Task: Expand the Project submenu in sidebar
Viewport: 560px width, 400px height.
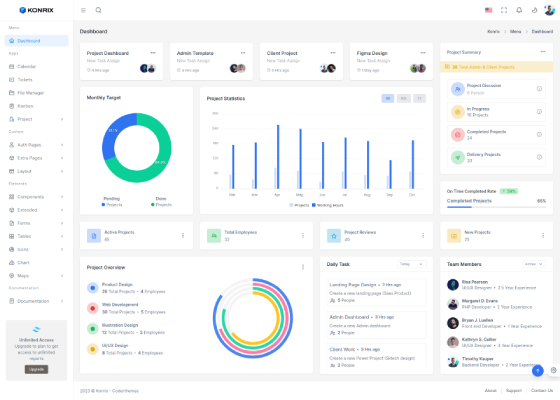Action: [x=36, y=119]
